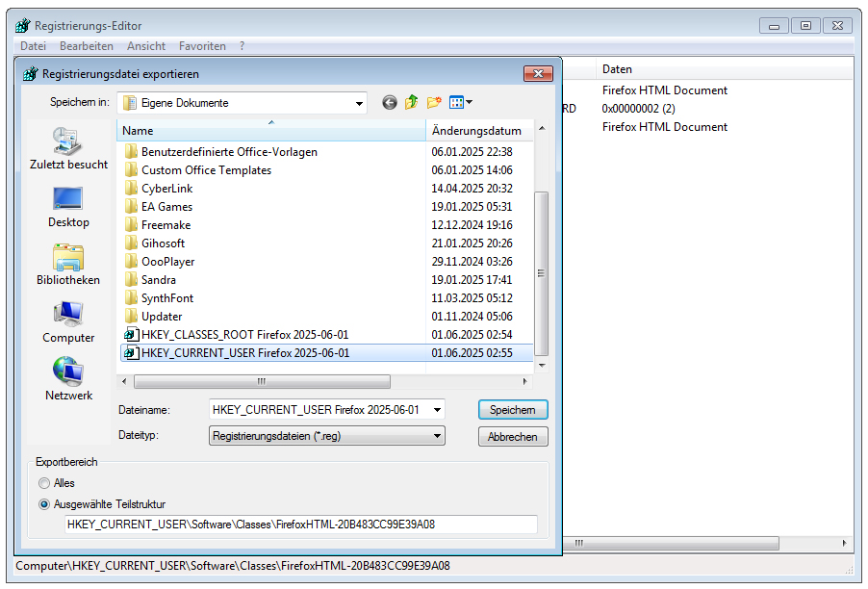Go up one folder level icon

pos(412,103)
